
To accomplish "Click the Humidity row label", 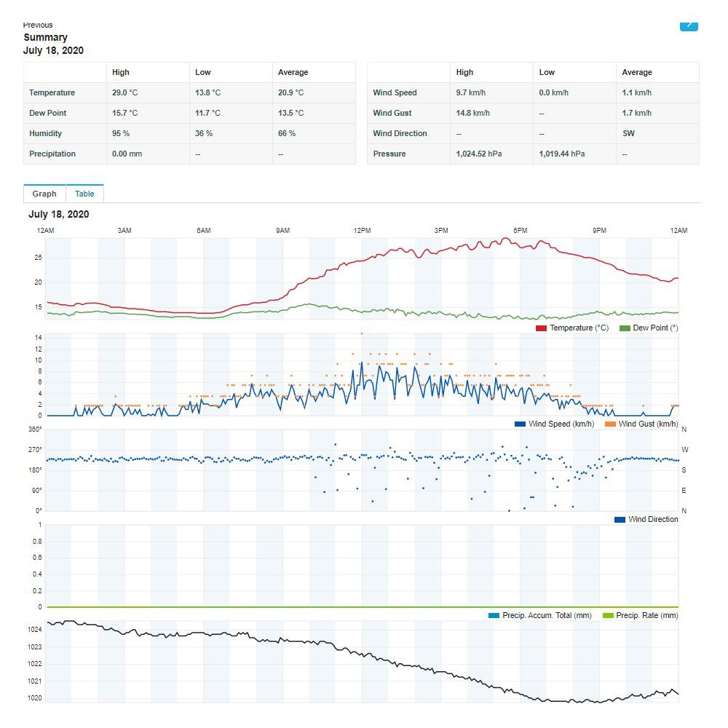I will coord(45,133).
